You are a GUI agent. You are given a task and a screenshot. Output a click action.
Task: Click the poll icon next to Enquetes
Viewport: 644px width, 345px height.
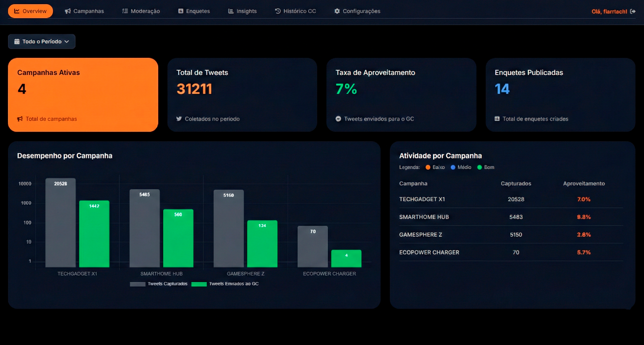(181, 11)
